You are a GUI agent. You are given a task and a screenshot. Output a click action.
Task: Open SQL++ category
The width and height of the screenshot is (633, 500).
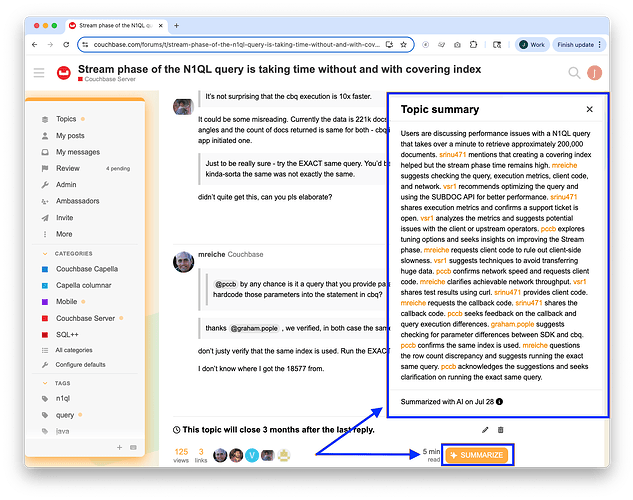coord(67,335)
